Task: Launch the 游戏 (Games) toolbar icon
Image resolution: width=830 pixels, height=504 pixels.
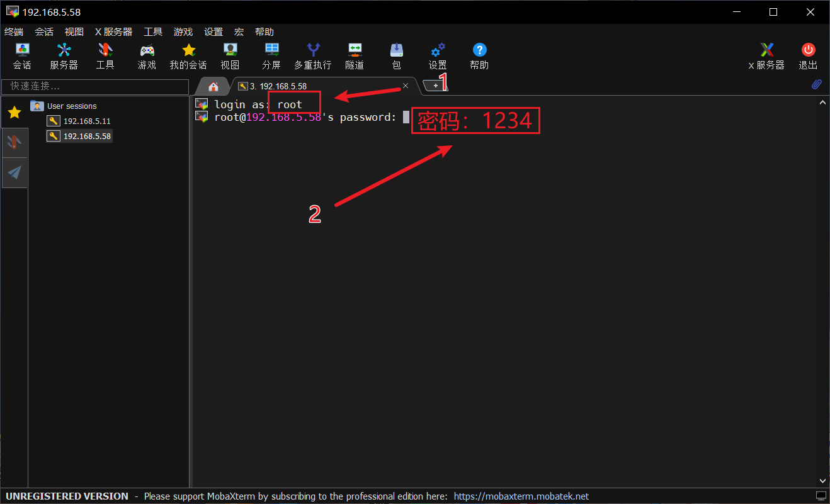Action: pos(147,56)
